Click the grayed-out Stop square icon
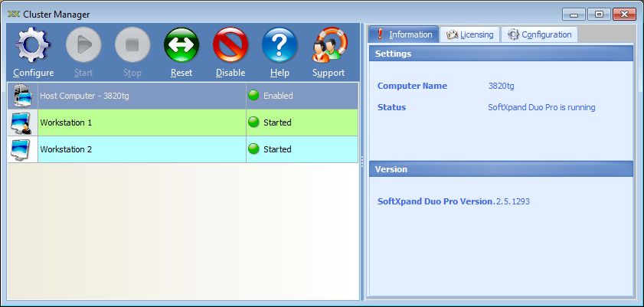The image size is (644, 307). [x=132, y=44]
